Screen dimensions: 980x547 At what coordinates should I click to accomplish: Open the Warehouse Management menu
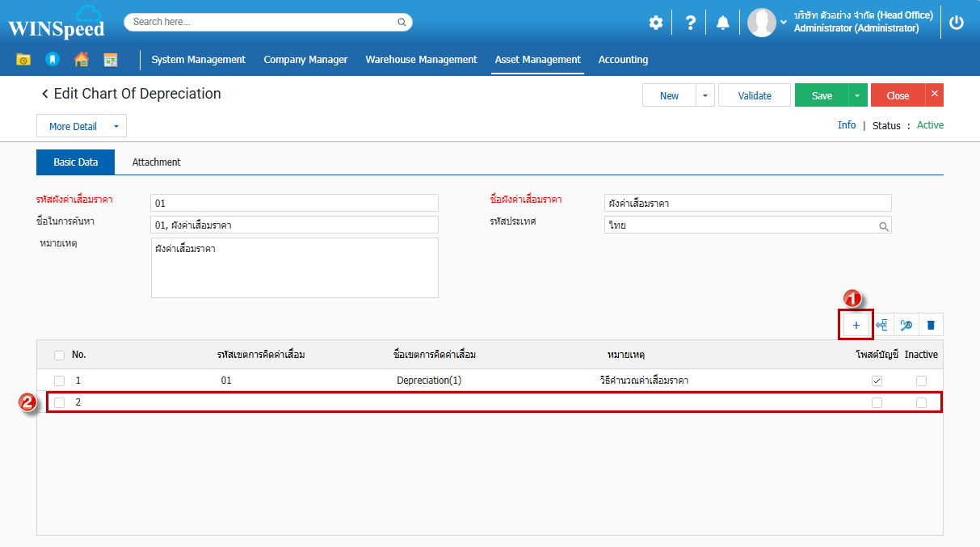coord(421,60)
